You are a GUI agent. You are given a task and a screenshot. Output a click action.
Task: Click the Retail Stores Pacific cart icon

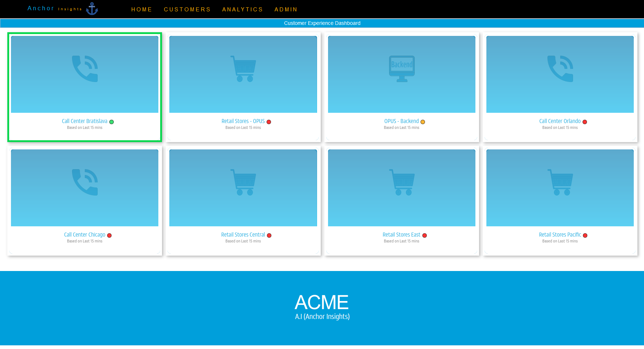[560, 182]
